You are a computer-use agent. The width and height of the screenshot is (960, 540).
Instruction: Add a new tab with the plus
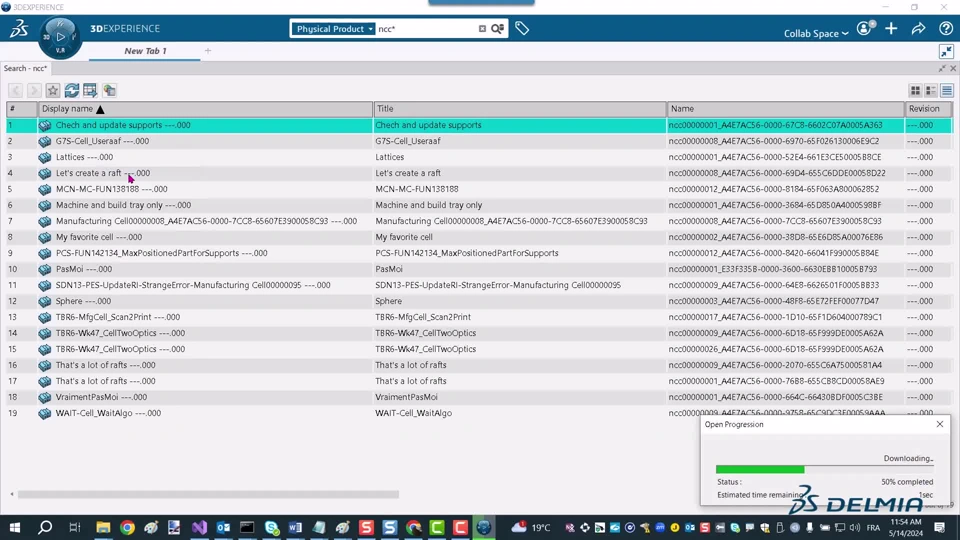click(208, 51)
